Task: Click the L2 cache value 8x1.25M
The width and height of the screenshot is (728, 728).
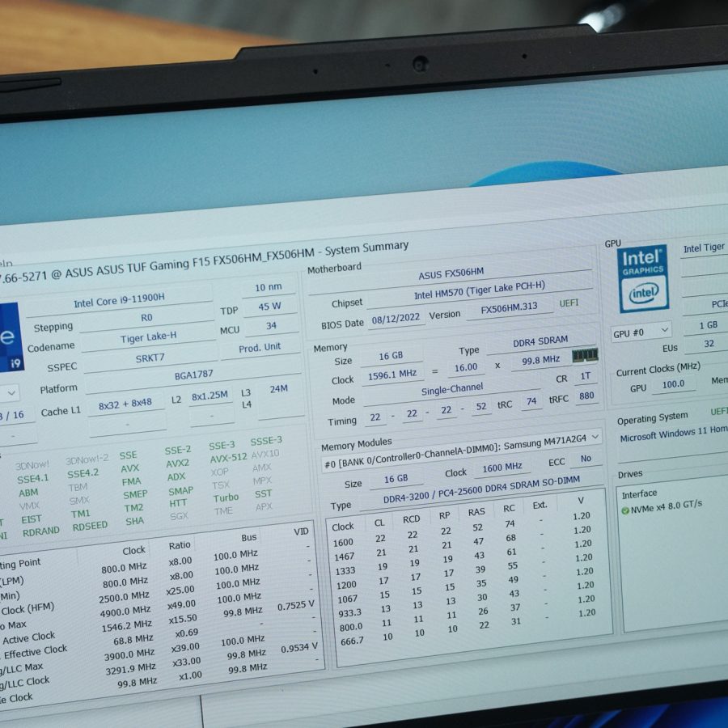Action: [x=210, y=396]
